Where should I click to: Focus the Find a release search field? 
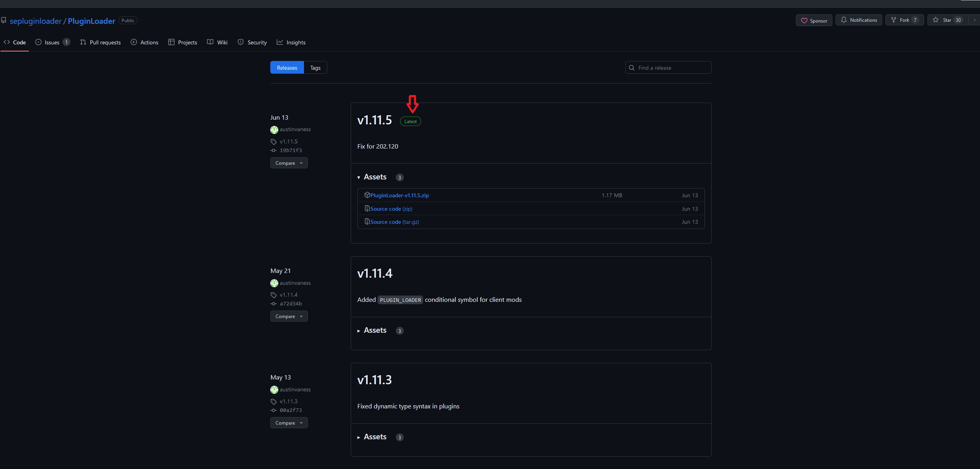click(668, 68)
